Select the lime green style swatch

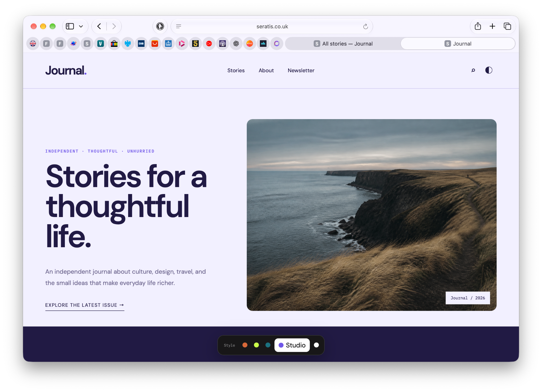pyautogui.click(x=256, y=345)
